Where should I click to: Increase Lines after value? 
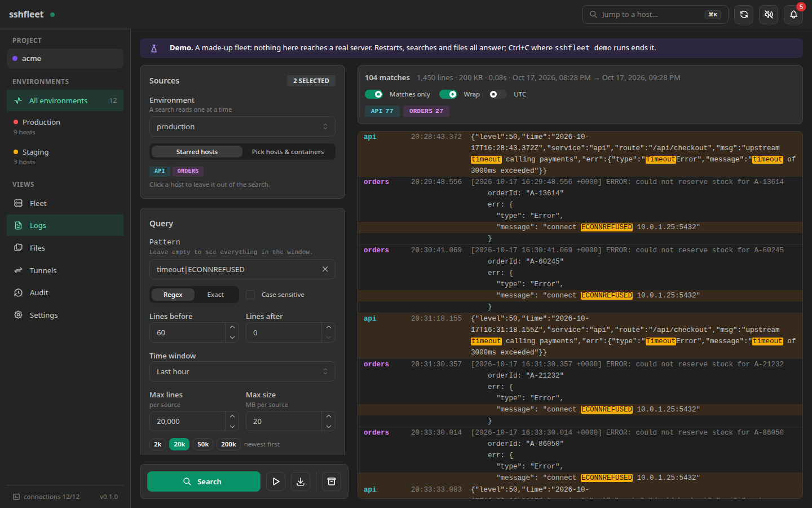pos(329,327)
